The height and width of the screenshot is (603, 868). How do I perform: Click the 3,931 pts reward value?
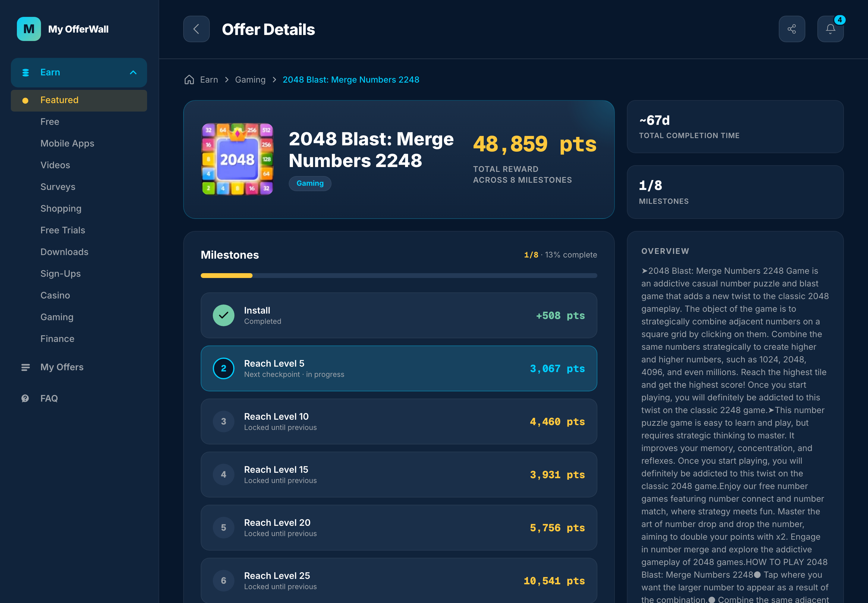(x=557, y=475)
